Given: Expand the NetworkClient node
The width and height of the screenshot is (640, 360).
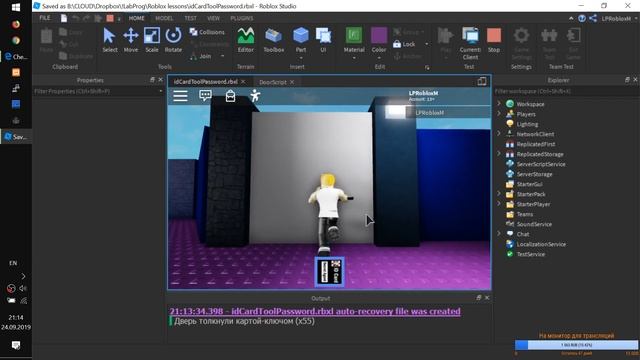Looking at the screenshot, I should pos(499,134).
